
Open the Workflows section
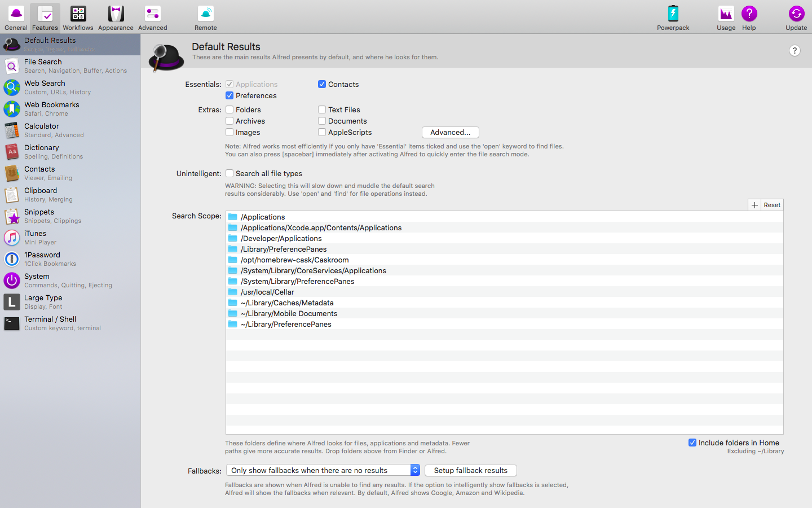click(x=78, y=17)
